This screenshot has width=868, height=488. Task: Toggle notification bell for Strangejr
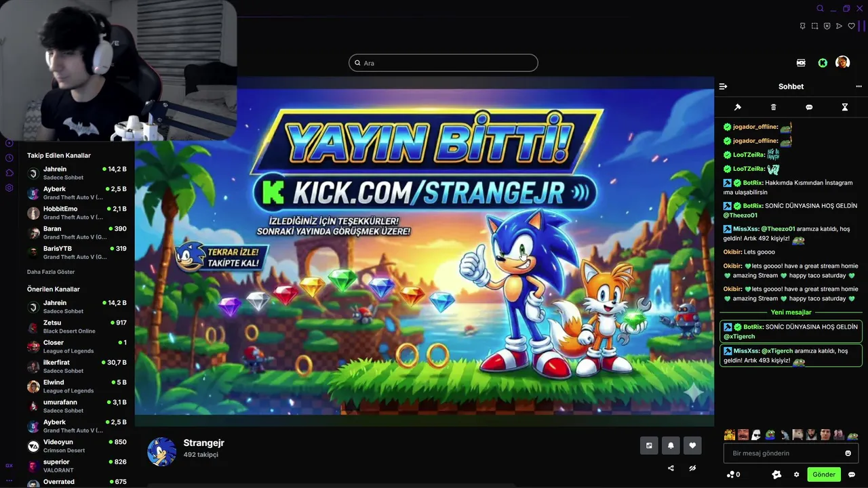click(x=671, y=445)
